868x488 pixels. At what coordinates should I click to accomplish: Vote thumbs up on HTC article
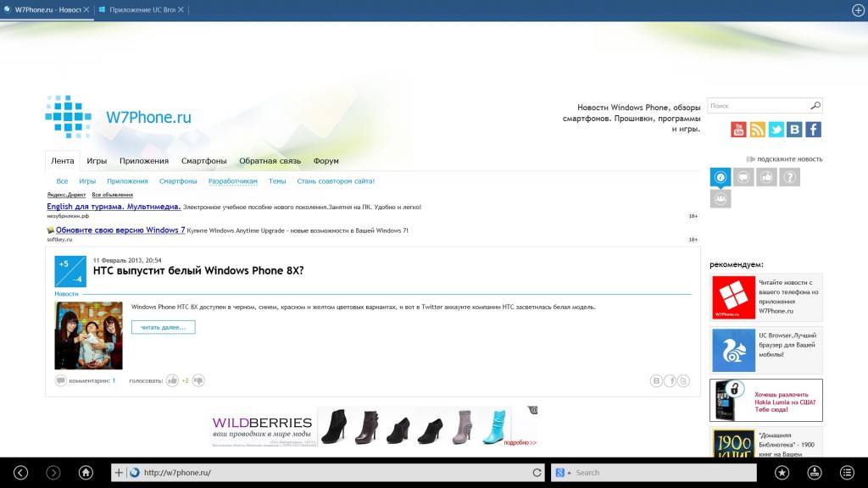[172, 380]
